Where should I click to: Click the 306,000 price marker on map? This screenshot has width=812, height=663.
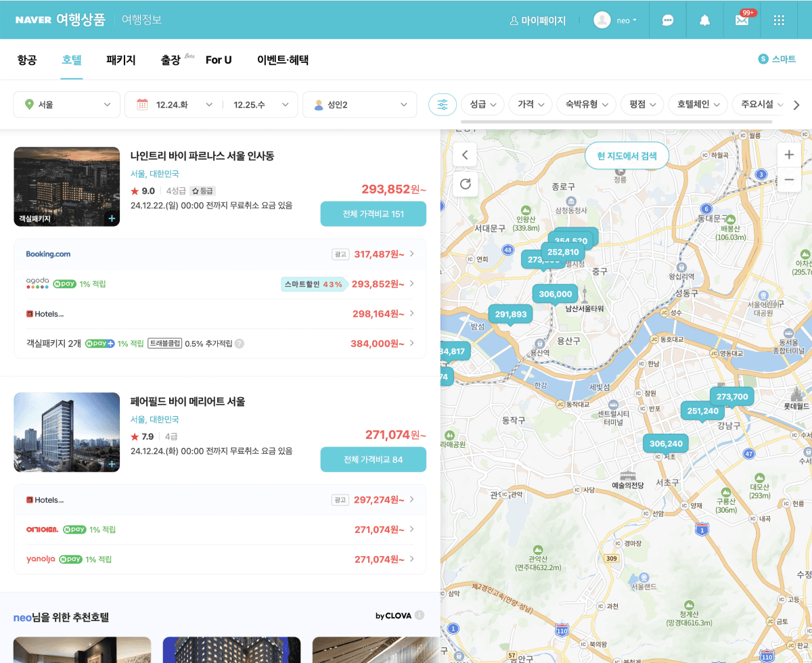(556, 294)
